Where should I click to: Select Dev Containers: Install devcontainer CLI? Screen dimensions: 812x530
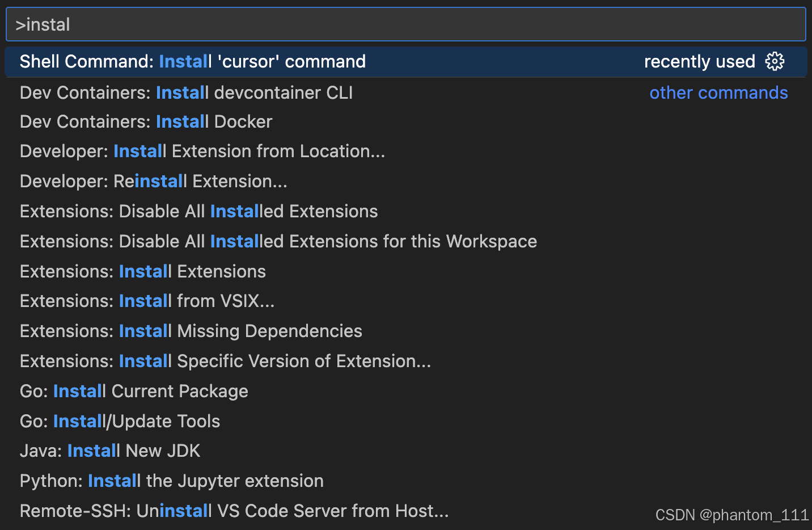[406, 92]
